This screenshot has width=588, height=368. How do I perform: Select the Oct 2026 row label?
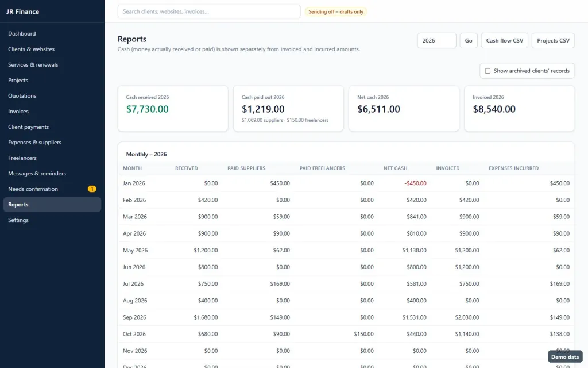coord(134,334)
